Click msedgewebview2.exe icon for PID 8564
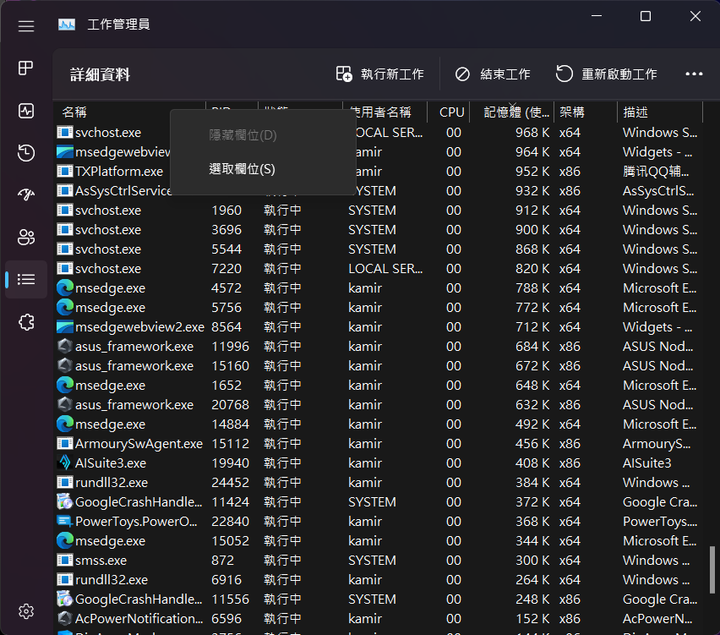 65,327
